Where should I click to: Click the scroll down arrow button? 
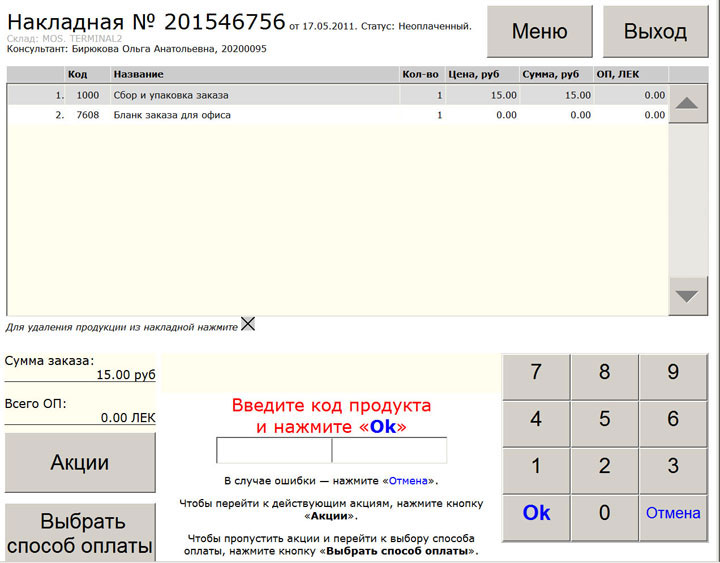[687, 296]
